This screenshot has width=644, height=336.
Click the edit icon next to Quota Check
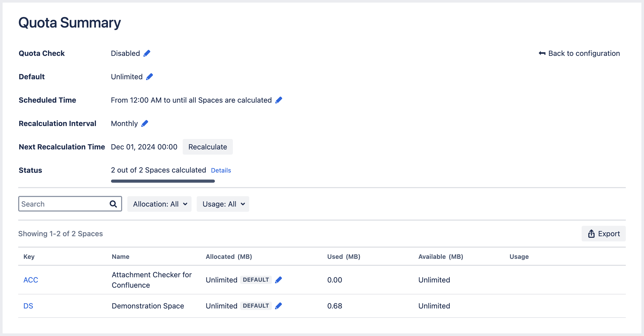point(147,53)
